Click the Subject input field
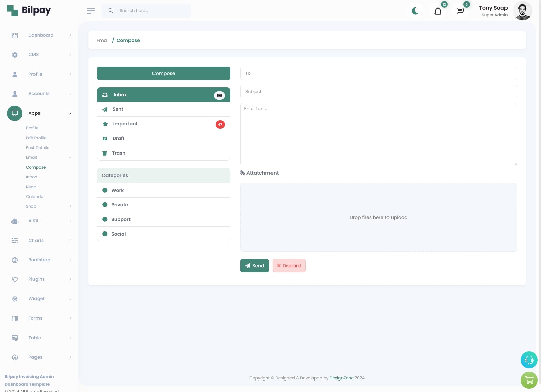This screenshot has width=541, height=392. coord(378,92)
